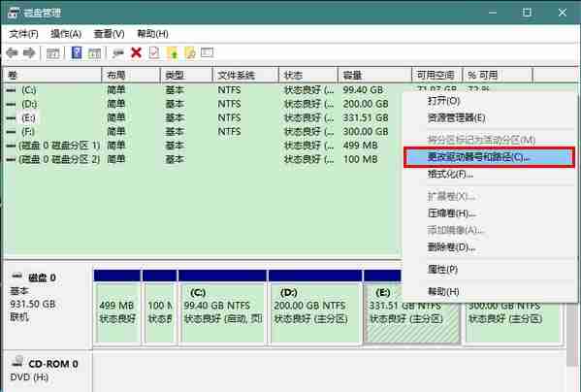
Task: Open the 查看(V) menu
Action: click(x=109, y=34)
